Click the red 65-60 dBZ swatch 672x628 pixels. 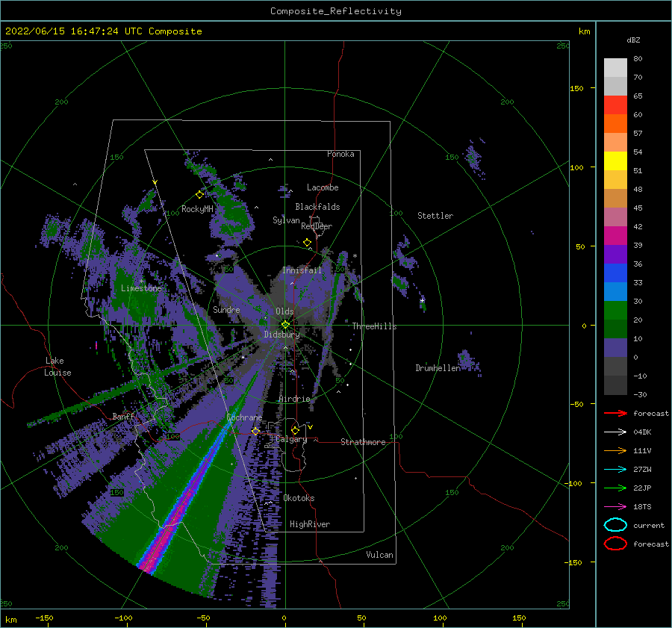coord(615,105)
